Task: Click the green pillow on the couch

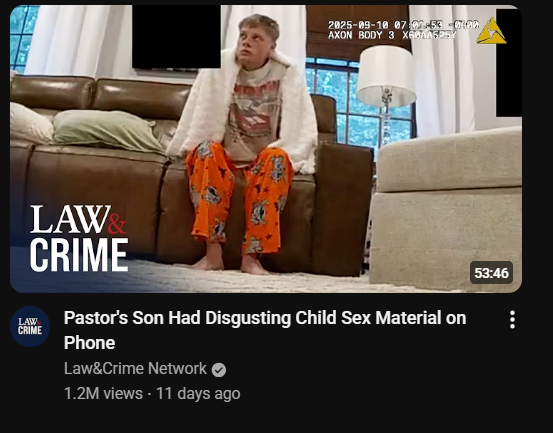Action: click(x=107, y=130)
